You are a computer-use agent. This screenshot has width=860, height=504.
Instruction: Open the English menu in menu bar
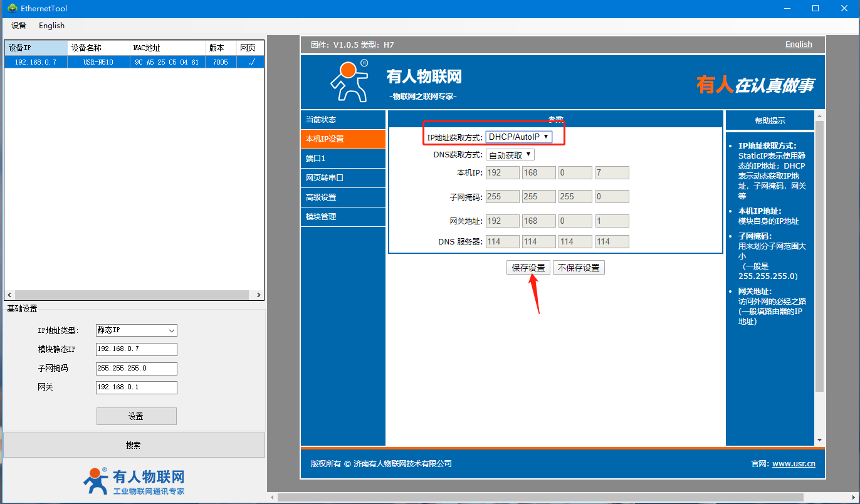(x=51, y=26)
